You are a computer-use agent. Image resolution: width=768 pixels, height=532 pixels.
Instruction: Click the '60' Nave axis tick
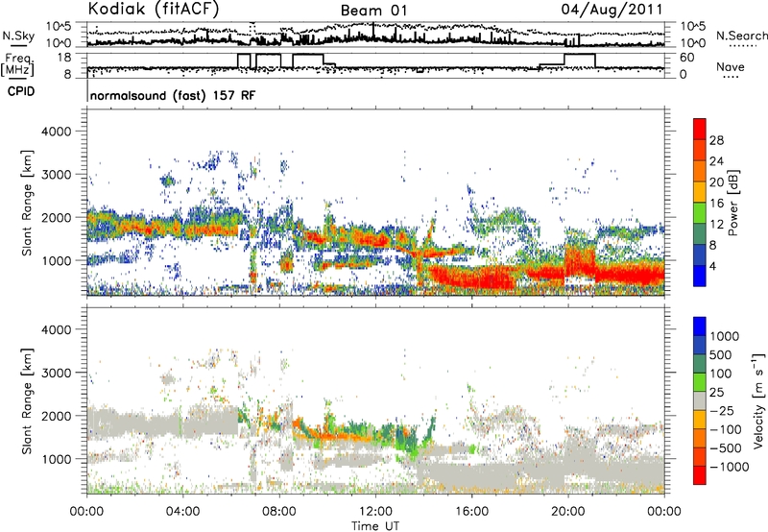point(686,58)
